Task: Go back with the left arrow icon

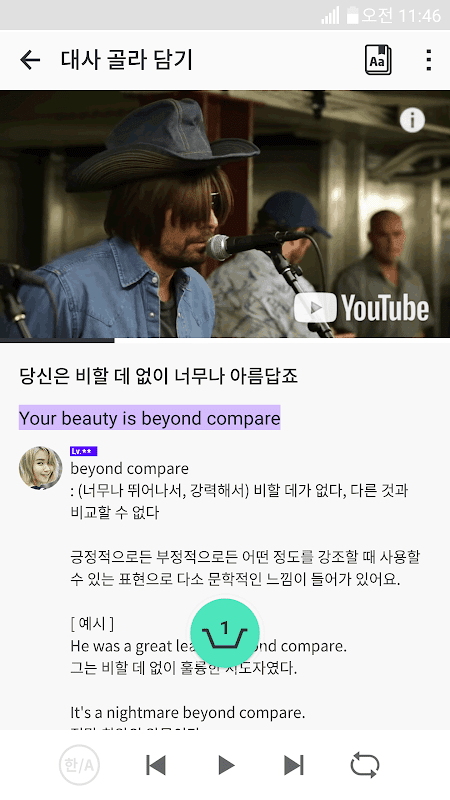Action: pyautogui.click(x=30, y=60)
